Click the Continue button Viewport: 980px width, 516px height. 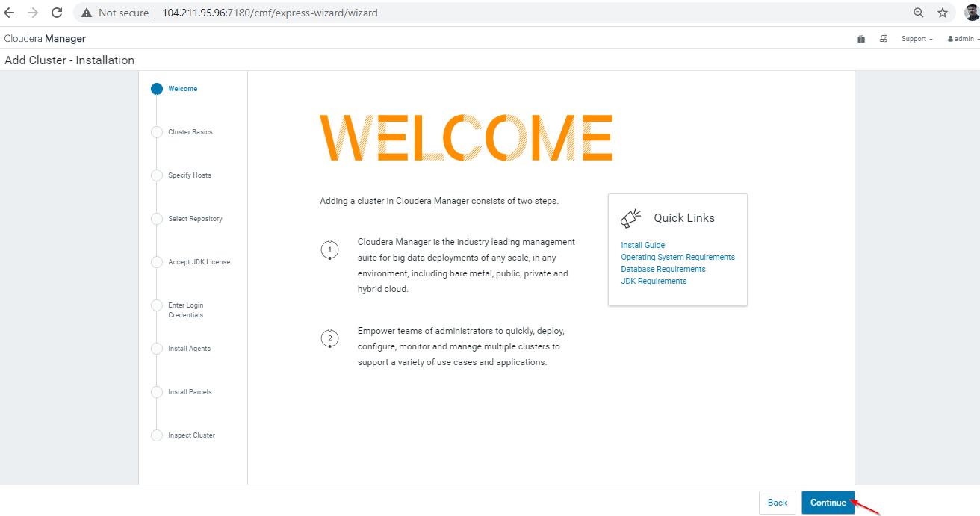point(828,503)
